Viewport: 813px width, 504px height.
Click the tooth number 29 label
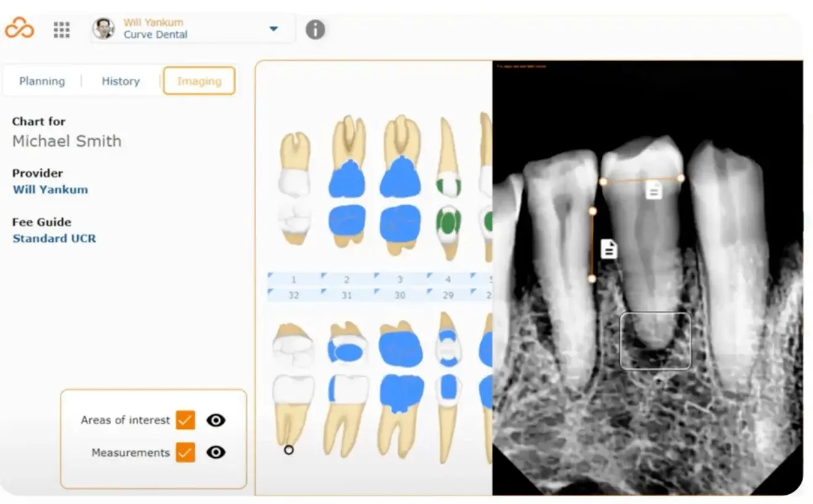(x=448, y=295)
